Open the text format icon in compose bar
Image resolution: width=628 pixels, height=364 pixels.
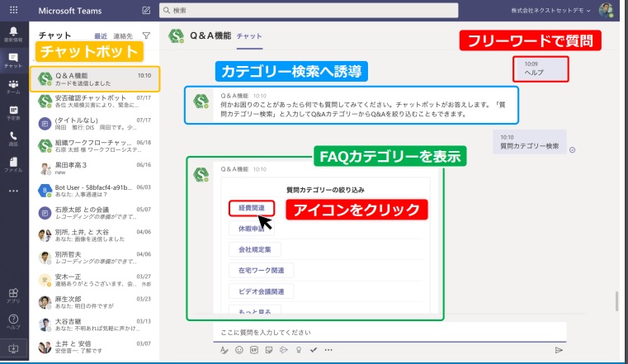[x=224, y=350]
